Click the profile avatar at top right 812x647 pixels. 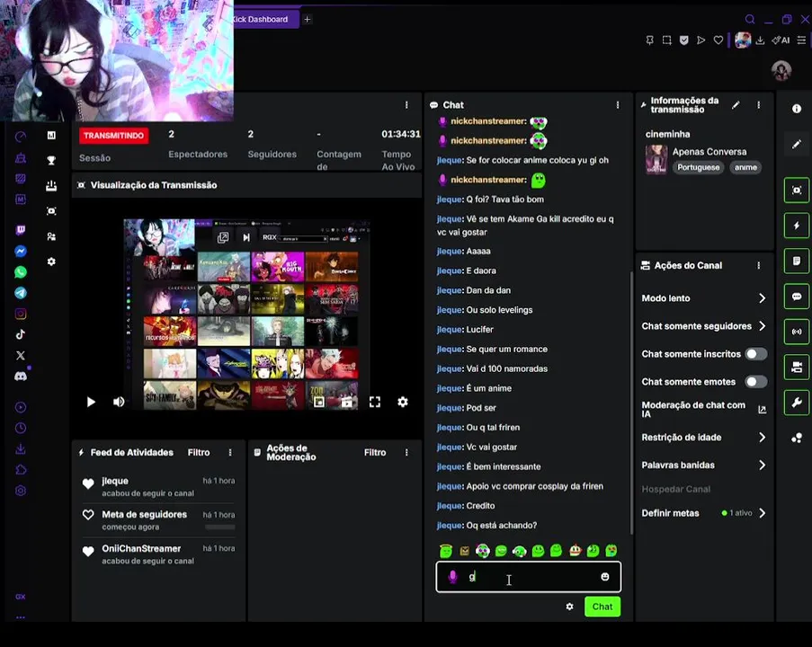click(781, 71)
